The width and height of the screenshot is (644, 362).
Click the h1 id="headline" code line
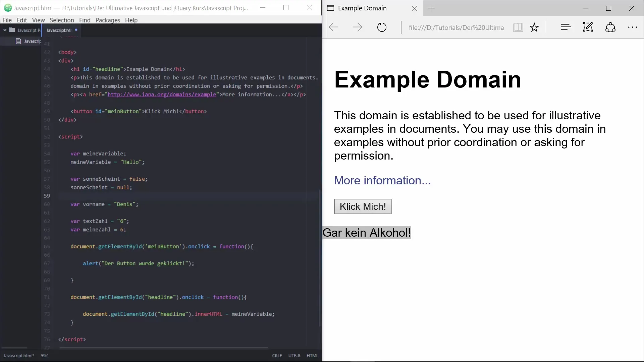pyautogui.click(x=127, y=69)
